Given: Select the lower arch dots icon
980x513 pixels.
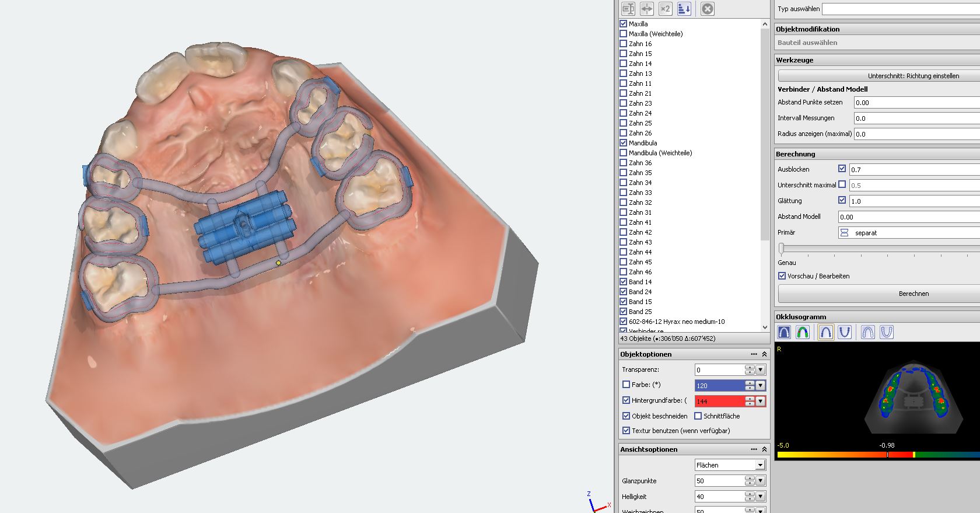Looking at the screenshot, I should (844, 332).
